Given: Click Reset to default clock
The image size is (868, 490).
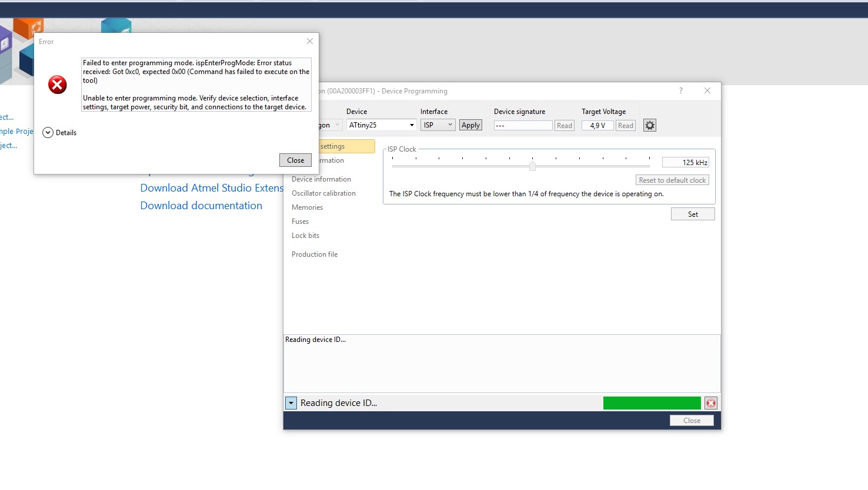Looking at the screenshot, I should [x=672, y=180].
